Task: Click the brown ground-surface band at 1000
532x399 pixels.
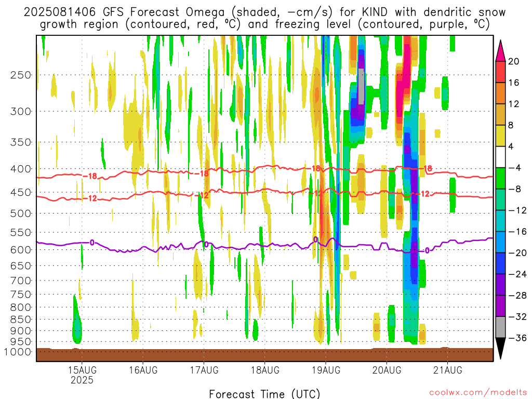Action: 264,354
